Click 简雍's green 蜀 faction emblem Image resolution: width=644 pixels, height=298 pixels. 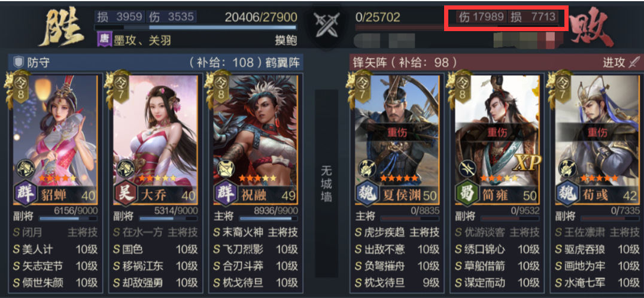coord(467,193)
